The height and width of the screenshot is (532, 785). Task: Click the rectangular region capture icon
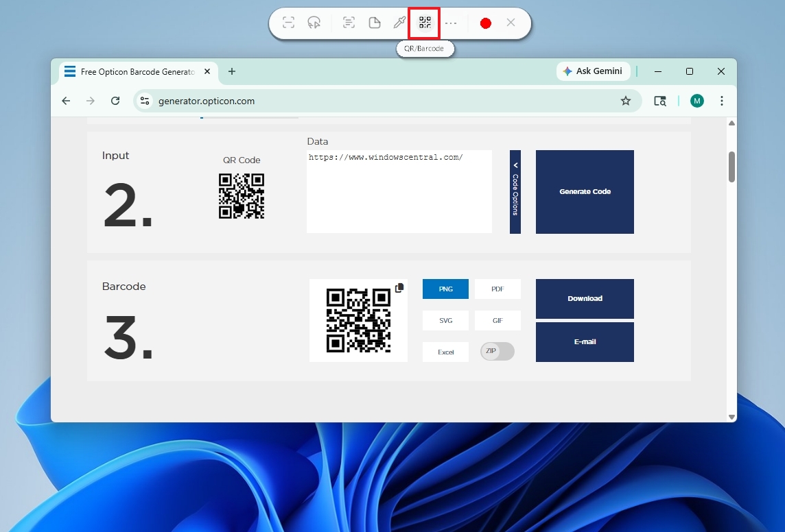pyautogui.click(x=288, y=23)
